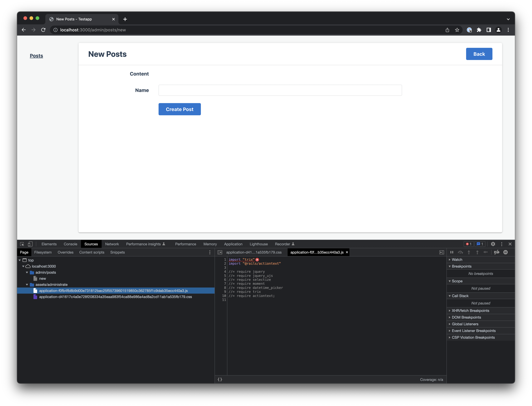The image size is (532, 406).
Task: Click the error count badge
Action: pyautogui.click(x=469, y=244)
